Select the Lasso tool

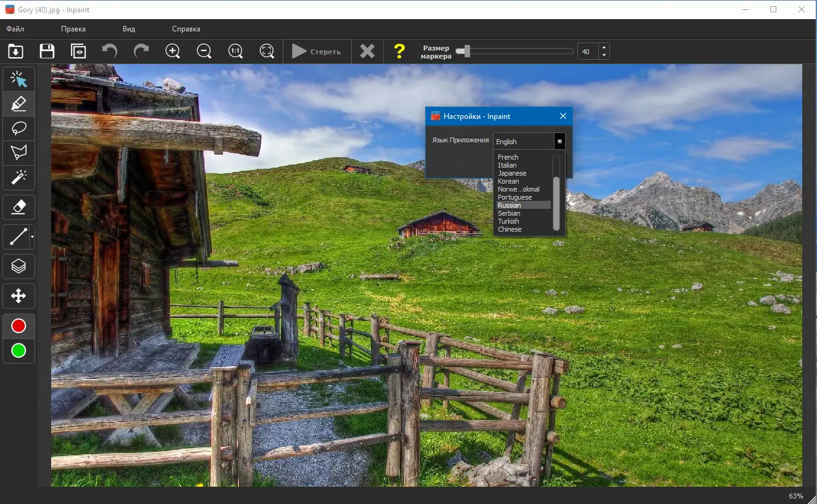point(18,128)
